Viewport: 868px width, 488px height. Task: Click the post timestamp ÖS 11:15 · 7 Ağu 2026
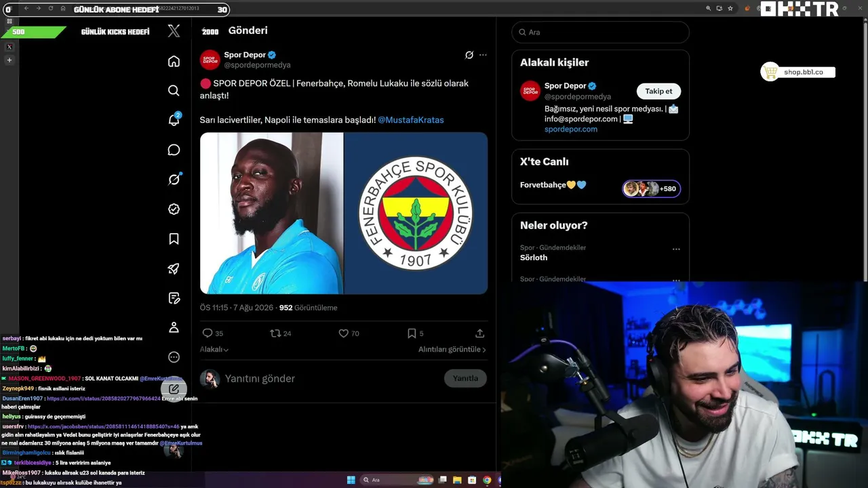(237, 308)
